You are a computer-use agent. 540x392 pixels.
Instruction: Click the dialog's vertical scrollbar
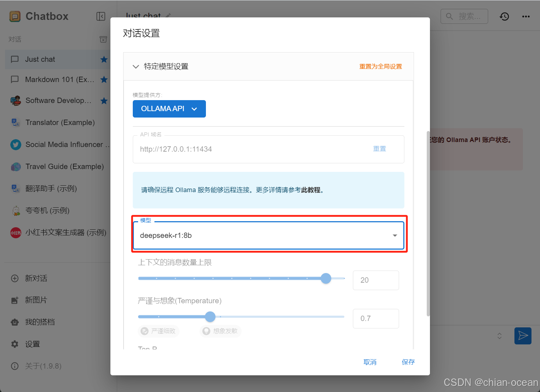point(428,224)
